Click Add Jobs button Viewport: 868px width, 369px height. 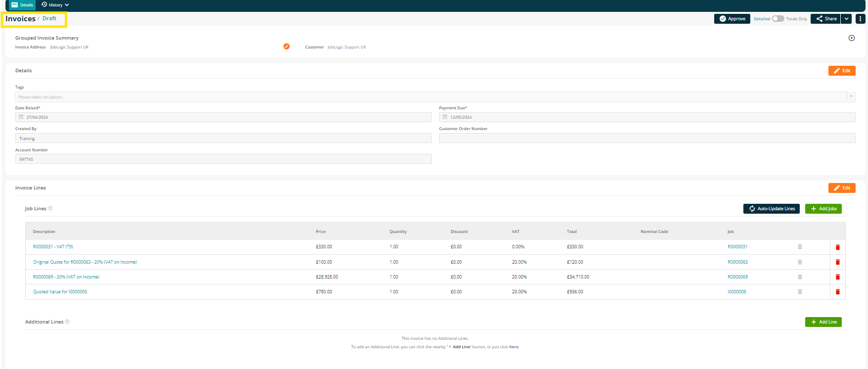click(823, 209)
